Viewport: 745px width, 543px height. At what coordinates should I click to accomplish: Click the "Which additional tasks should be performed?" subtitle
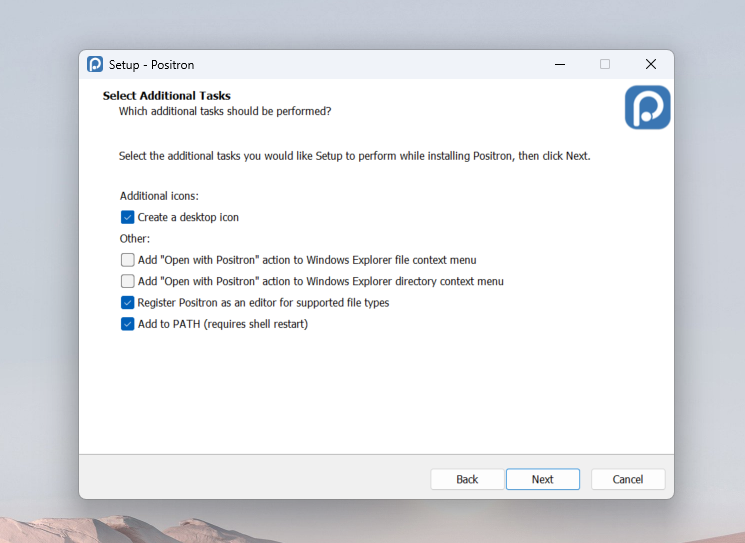pyautogui.click(x=225, y=111)
